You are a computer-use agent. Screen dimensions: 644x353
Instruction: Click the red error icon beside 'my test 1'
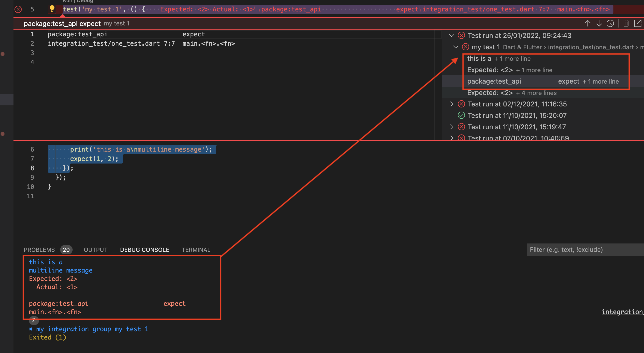pyautogui.click(x=465, y=47)
